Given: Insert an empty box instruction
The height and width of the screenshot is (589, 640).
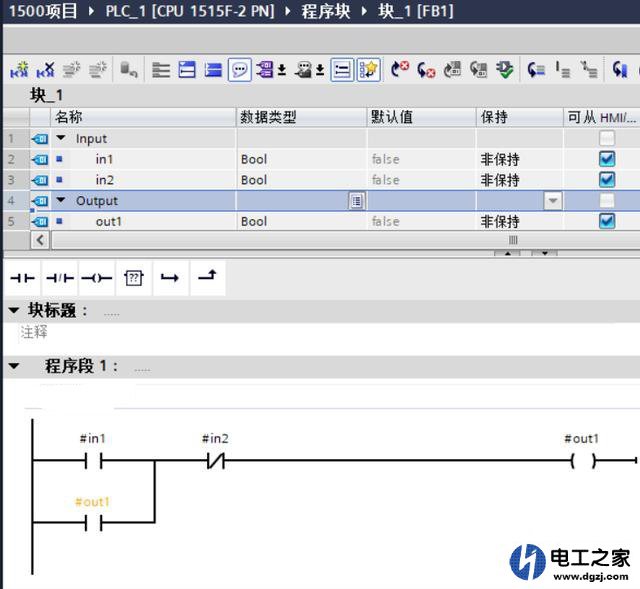Looking at the screenshot, I should [133, 278].
